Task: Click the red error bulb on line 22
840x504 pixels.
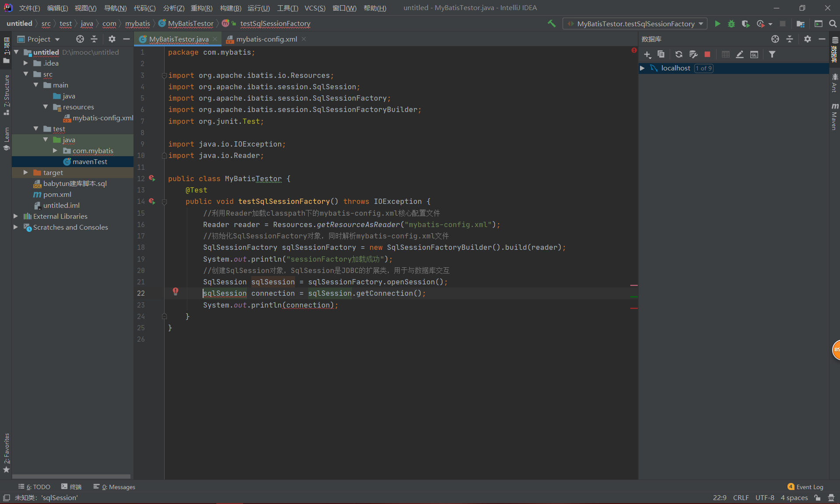Action: click(176, 291)
